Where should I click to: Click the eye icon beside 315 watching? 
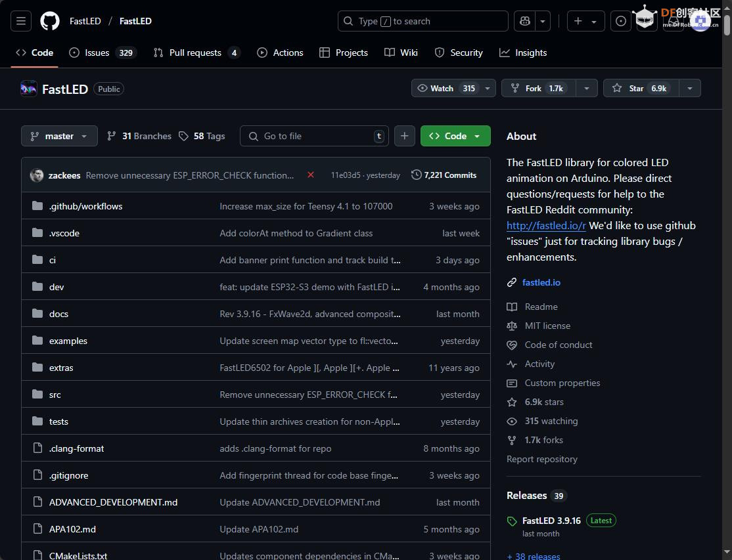(x=512, y=421)
